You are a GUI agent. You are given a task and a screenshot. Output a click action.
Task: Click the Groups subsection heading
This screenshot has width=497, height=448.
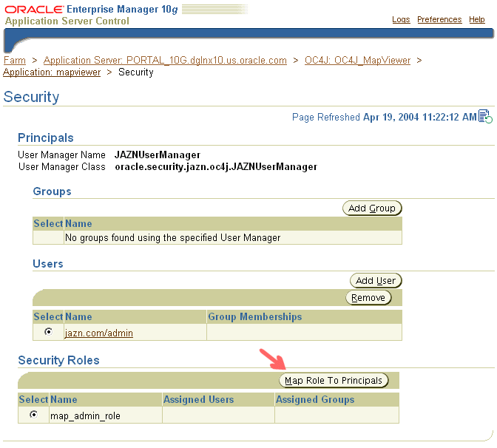tap(52, 191)
